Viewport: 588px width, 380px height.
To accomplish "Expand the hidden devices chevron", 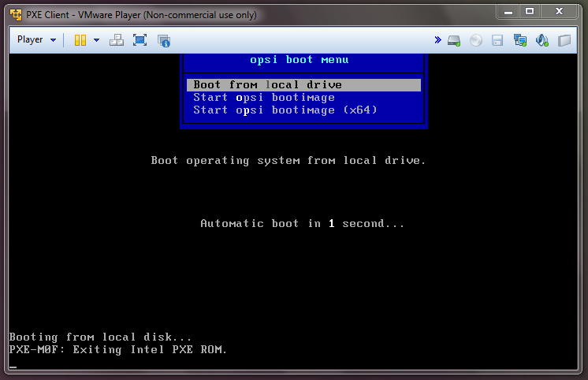I will [x=437, y=39].
